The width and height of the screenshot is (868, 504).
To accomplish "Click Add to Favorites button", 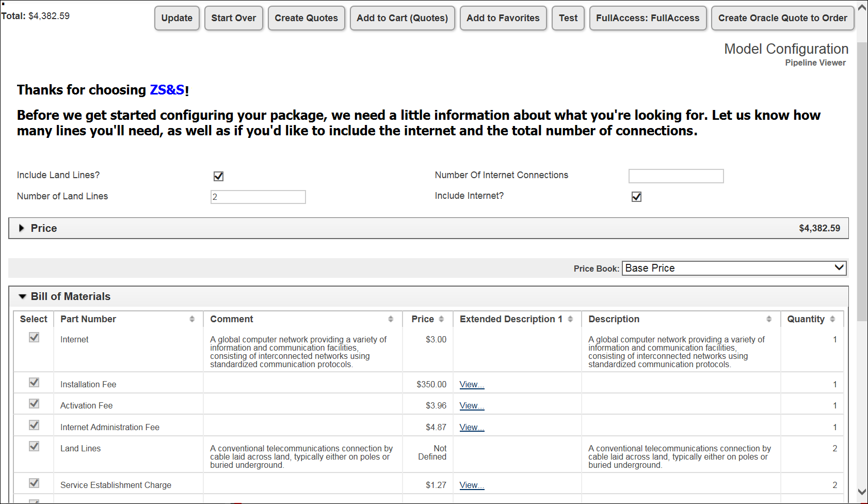I will point(503,18).
